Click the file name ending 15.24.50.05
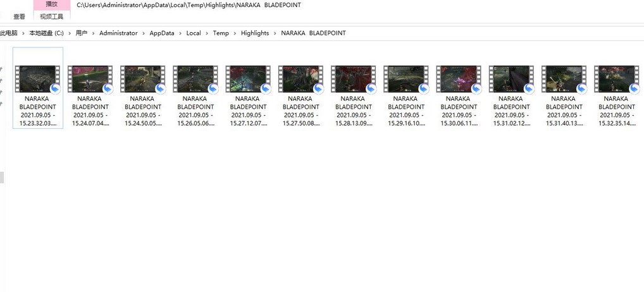This screenshot has width=644, height=292. click(x=142, y=111)
